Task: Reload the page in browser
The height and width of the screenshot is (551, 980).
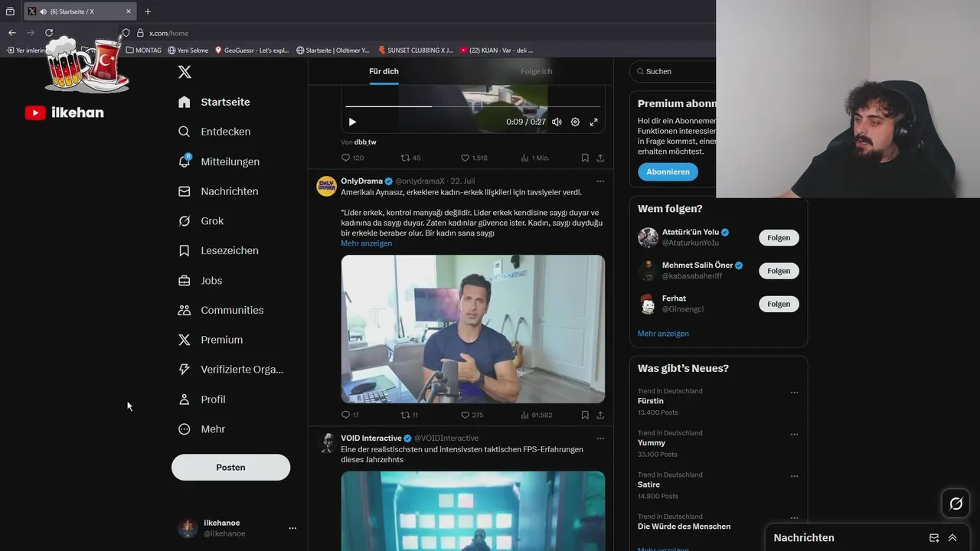Action: [49, 33]
